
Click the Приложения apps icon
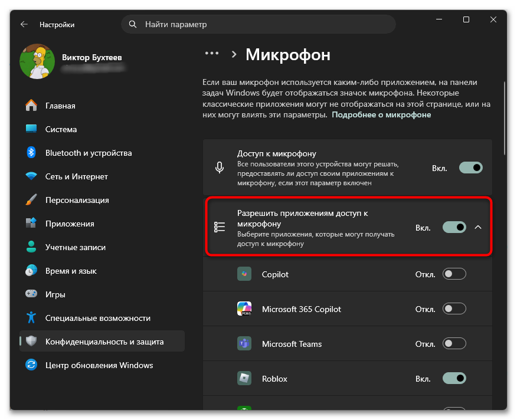tap(31, 223)
